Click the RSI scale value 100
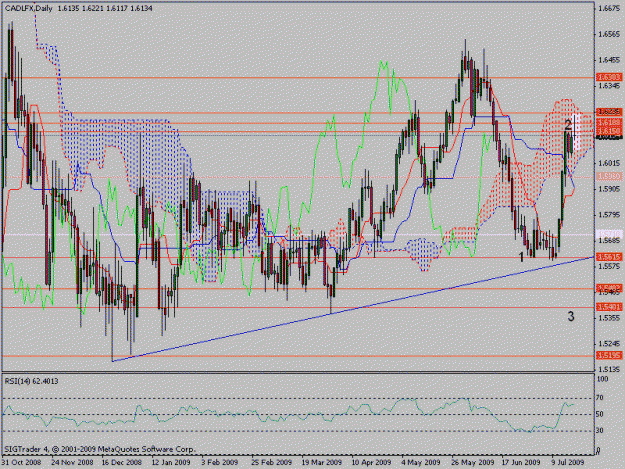 (603, 379)
